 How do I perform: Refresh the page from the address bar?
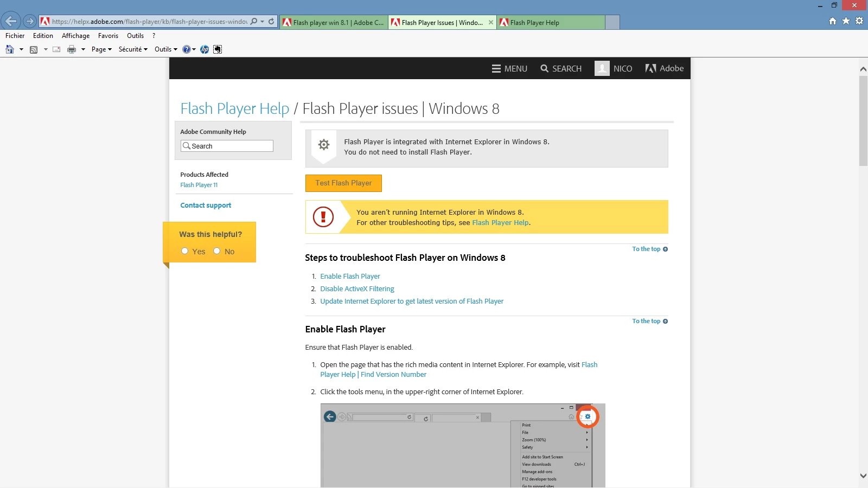[271, 22]
